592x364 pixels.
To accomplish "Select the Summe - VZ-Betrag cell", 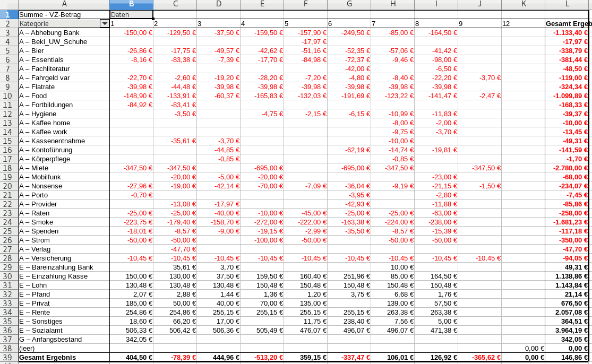I will point(64,15).
